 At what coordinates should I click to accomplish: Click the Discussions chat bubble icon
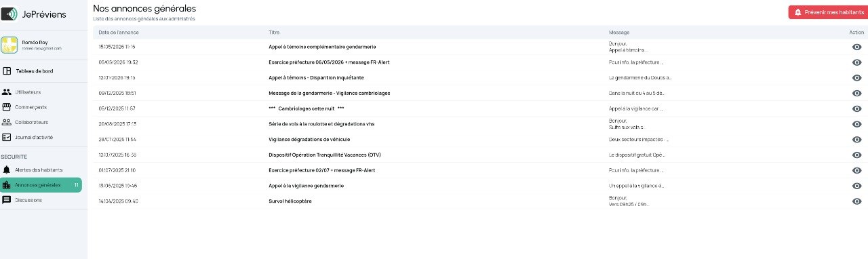[7, 200]
